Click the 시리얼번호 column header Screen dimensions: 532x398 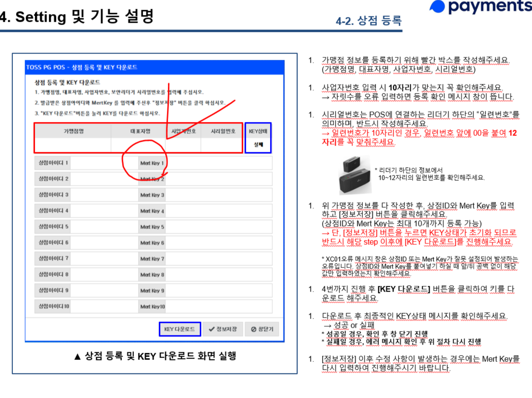click(x=222, y=131)
